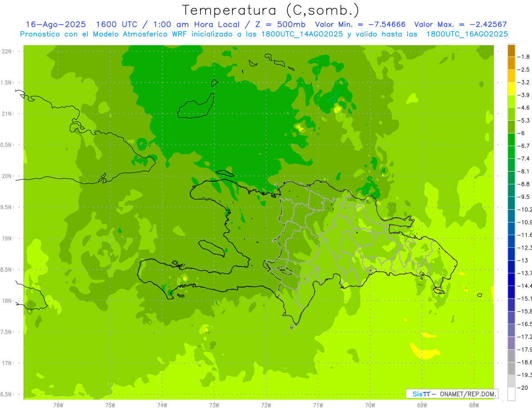532x411 pixels.
Task: Click the '-20' colorbar label
Action: 523,388
